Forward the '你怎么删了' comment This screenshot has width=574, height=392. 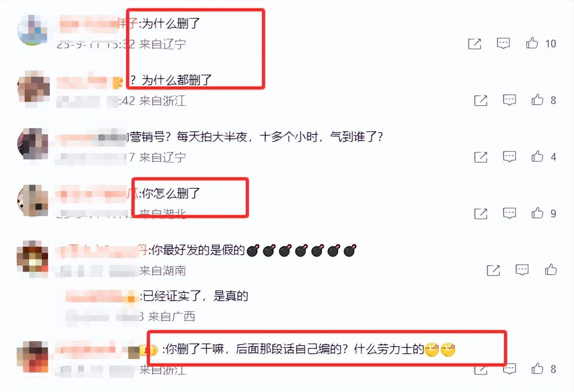click(481, 214)
